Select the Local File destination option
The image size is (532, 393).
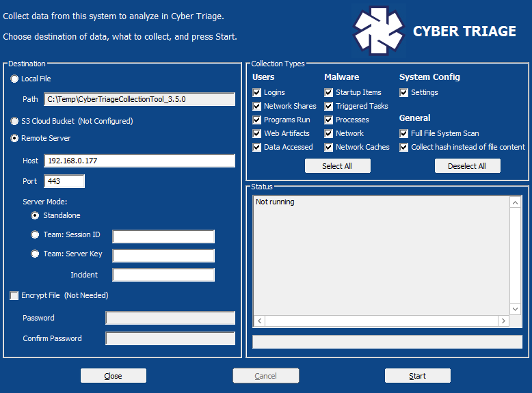(14, 79)
